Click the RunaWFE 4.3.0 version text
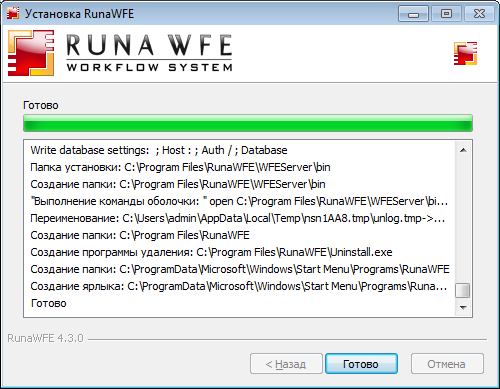The image size is (500, 389). 45,338
